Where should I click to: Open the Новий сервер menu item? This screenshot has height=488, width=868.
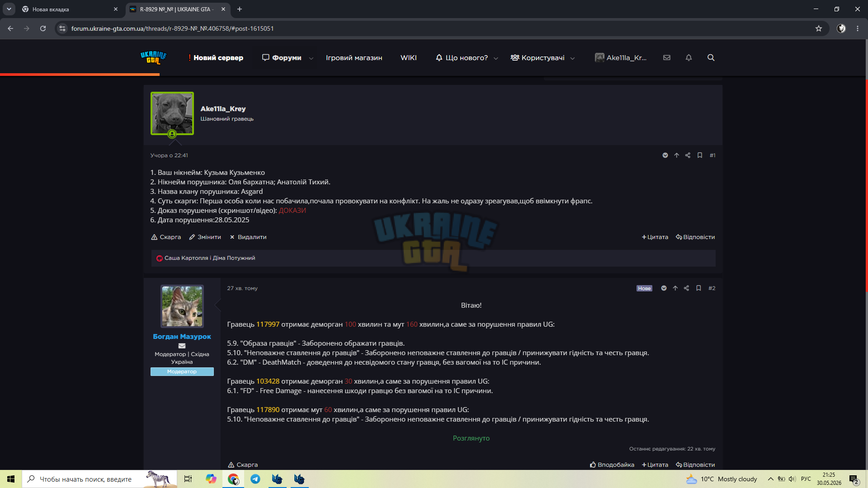coord(216,57)
